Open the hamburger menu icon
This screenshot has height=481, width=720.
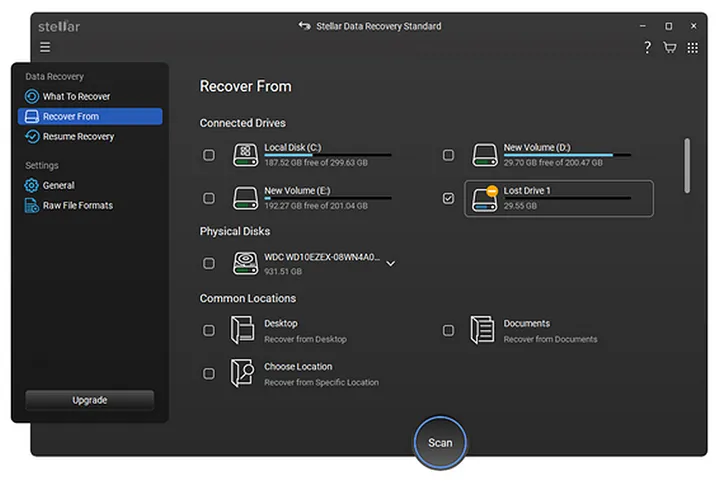45,47
